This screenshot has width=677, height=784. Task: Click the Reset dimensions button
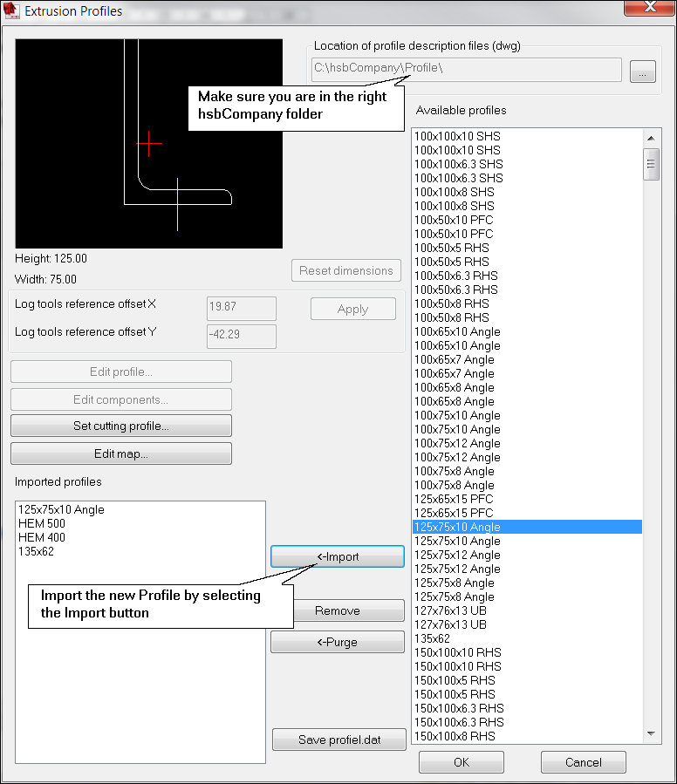coord(346,270)
